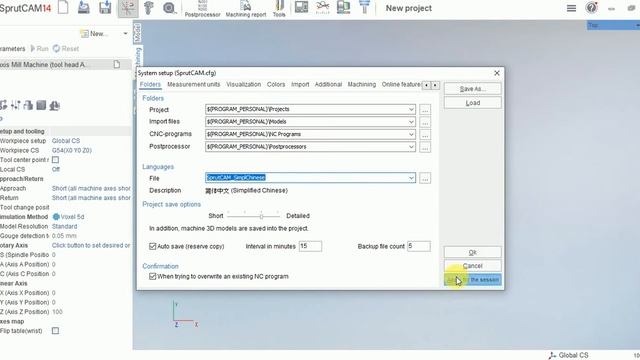Toggle the Flip table(wrist) checkbox

pyautogui.click(x=56, y=331)
